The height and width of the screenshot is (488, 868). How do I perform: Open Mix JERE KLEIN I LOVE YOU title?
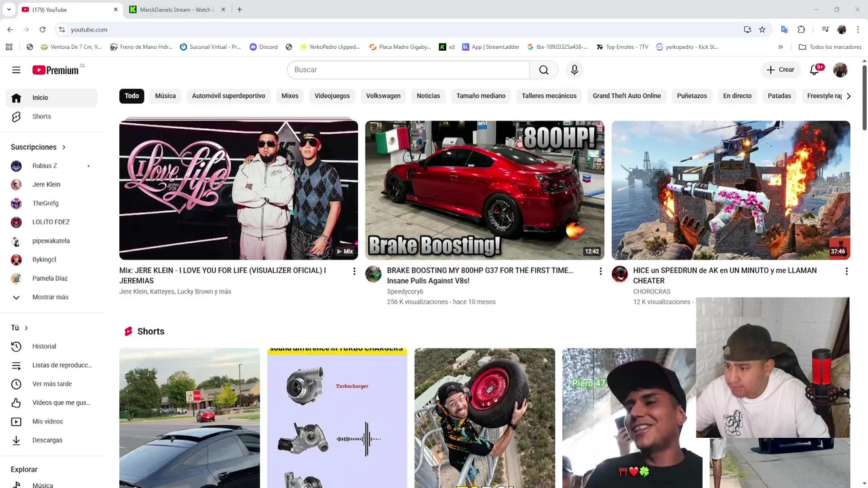coord(222,275)
